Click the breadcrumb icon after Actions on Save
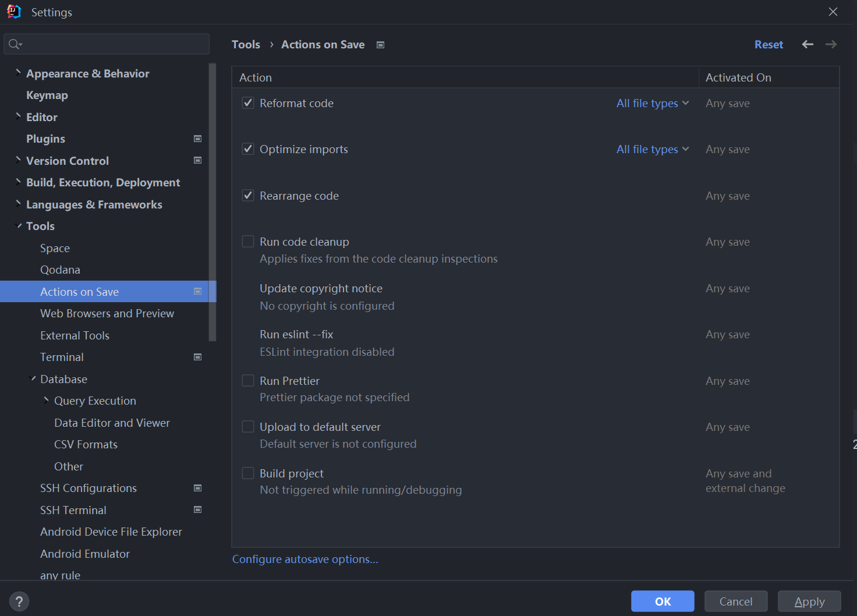857x616 pixels. pyautogui.click(x=380, y=44)
